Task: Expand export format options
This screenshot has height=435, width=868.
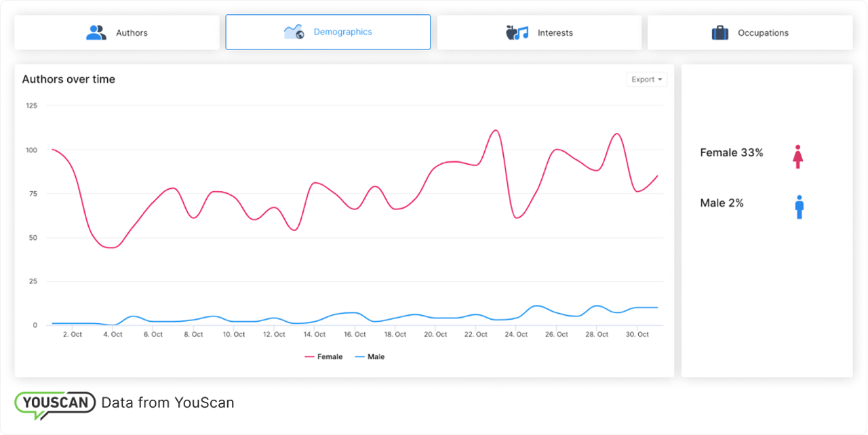Action: click(x=646, y=79)
